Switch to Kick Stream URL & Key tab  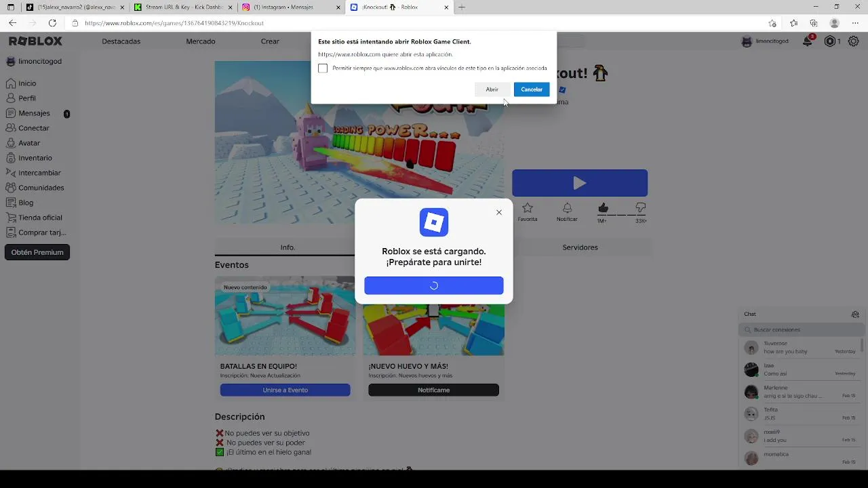click(182, 7)
